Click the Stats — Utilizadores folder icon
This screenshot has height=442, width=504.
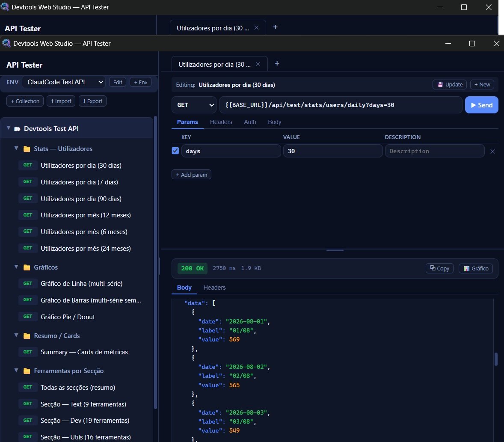coord(27,149)
